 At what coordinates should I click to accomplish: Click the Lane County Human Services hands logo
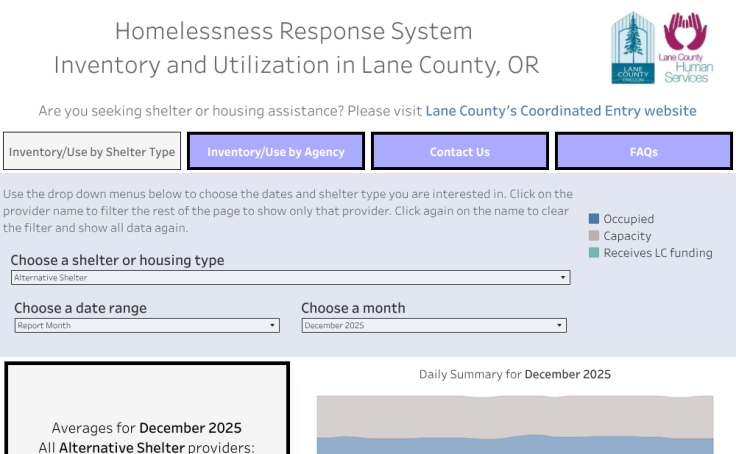[x=684, y=48]
